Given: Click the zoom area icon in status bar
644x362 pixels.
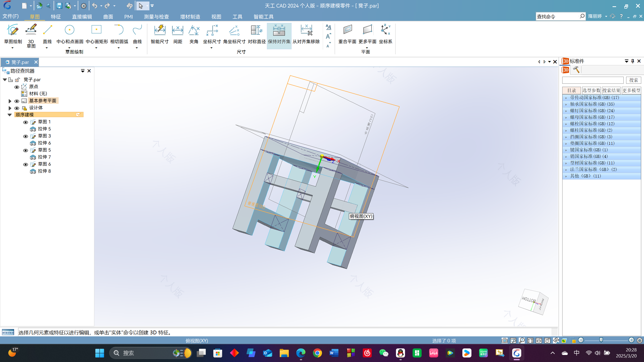Looking at the screenshot, I should (513, 341).
